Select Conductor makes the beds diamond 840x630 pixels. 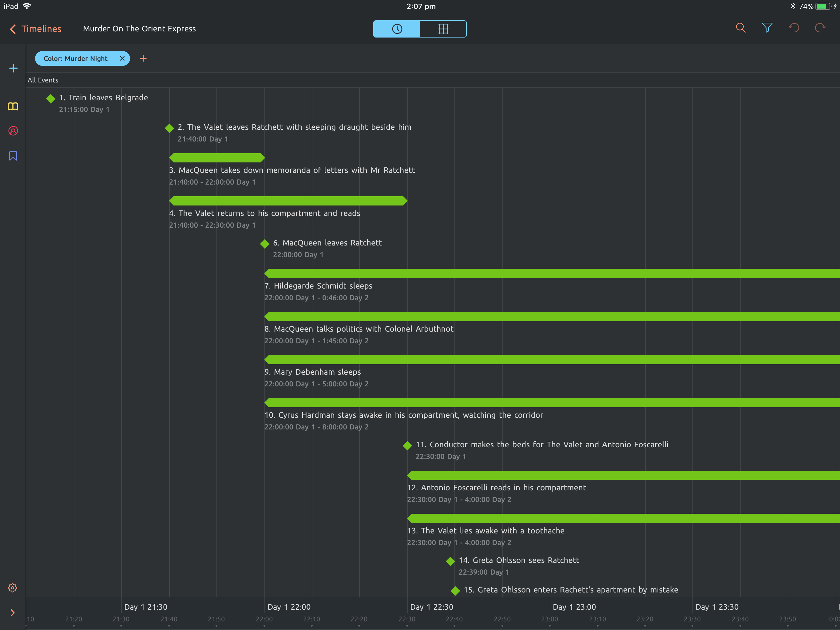(x=407, y=446)
